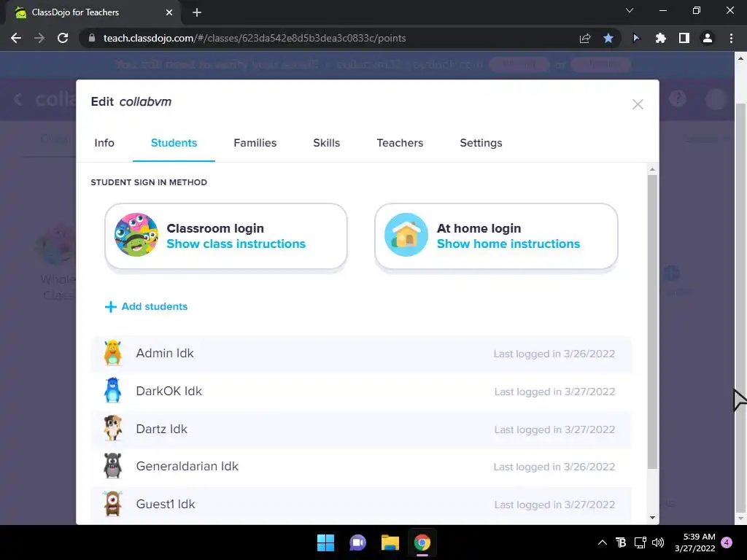This screenshot has width=747, height=560.
Task: Reload the ClassDojo page
Action: [x=63, y=38]
